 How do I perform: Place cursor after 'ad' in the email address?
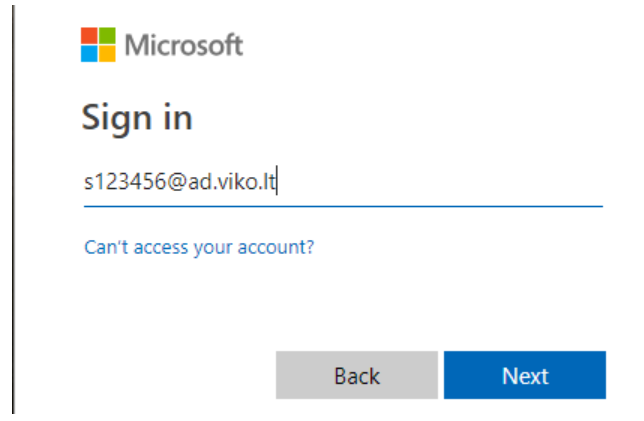(x=211, y=182)
